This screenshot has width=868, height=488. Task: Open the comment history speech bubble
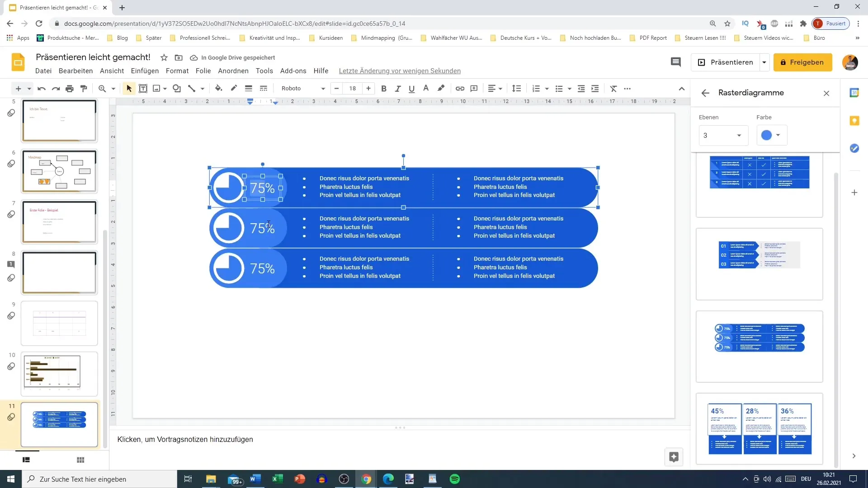(x=676, y=62)
